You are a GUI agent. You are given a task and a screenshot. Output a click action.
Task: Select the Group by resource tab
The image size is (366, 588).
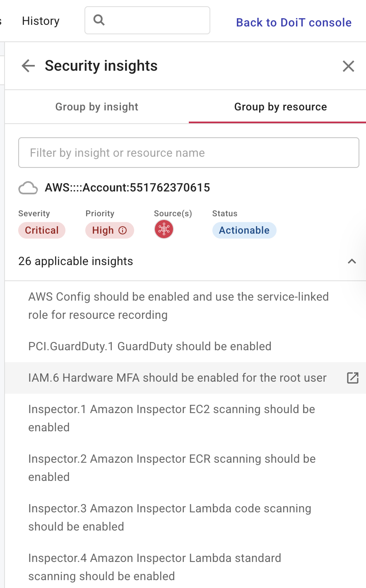(280, 107)
